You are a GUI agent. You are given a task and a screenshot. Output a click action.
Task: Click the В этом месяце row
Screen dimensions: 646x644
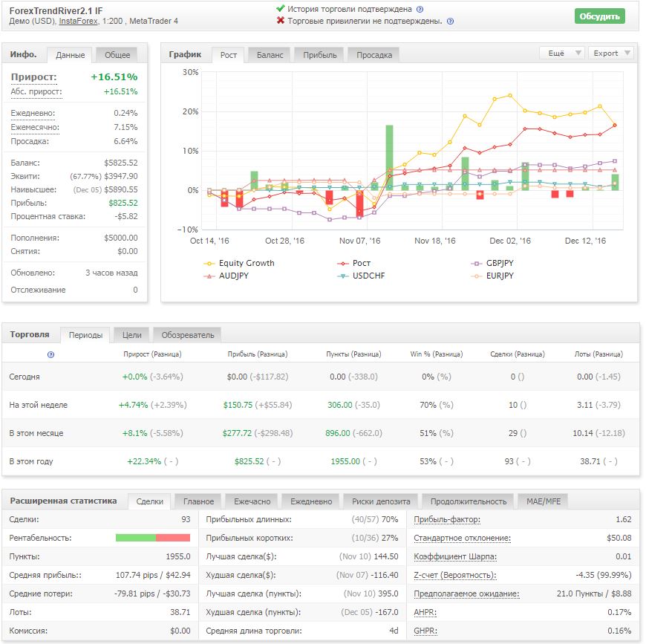coord(321,434)
